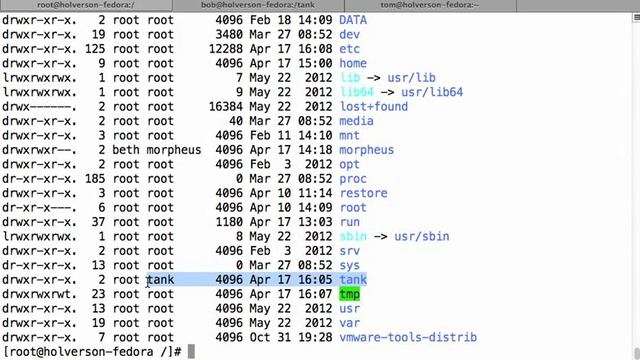Viewport: 640px width, 360px height.
Task: Click the tank group name in selection
Action: [160, 280]
